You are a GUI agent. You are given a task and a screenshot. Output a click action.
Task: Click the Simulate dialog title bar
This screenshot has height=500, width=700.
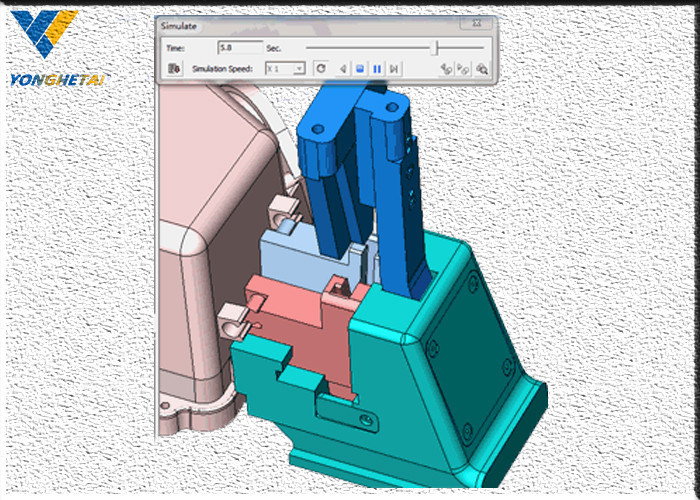click(300, 23)
